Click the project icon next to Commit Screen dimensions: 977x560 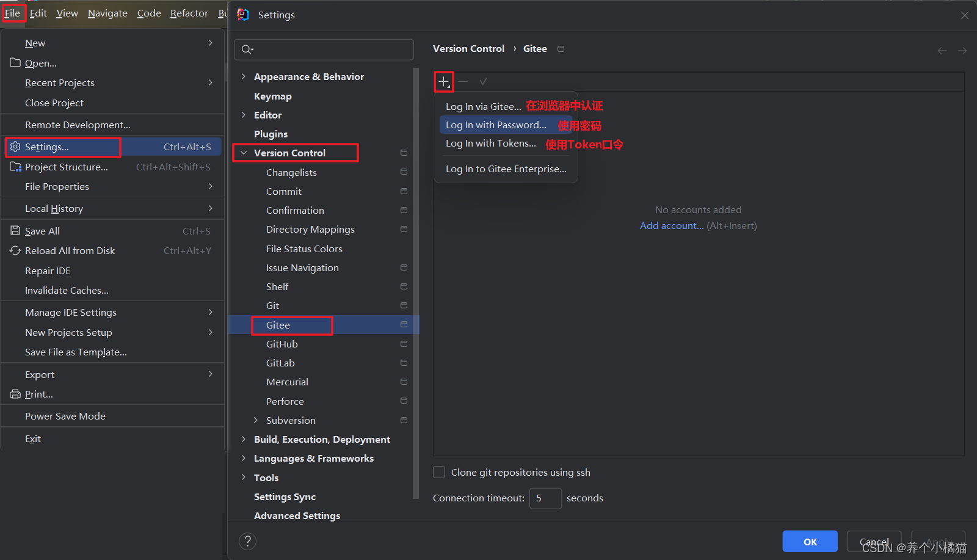[404, 191]
